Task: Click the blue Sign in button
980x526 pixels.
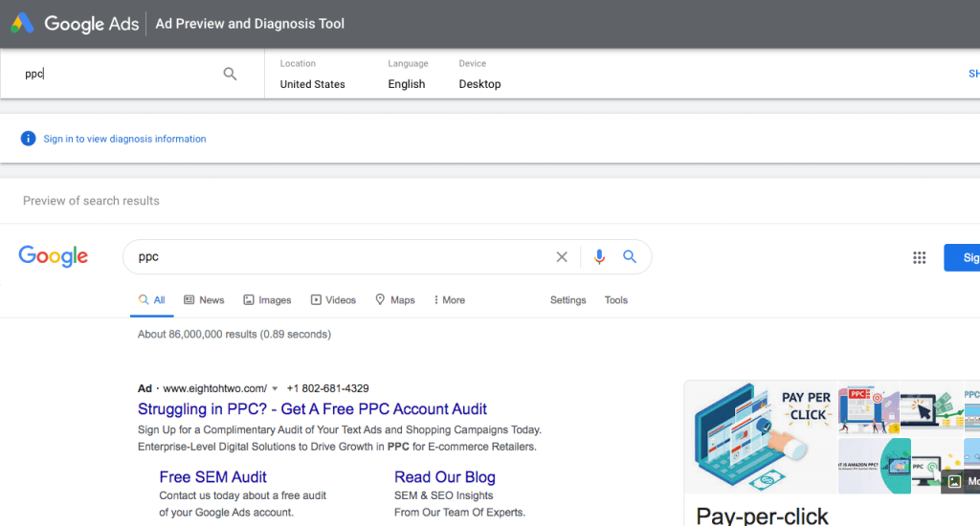Action: (963, 257)
